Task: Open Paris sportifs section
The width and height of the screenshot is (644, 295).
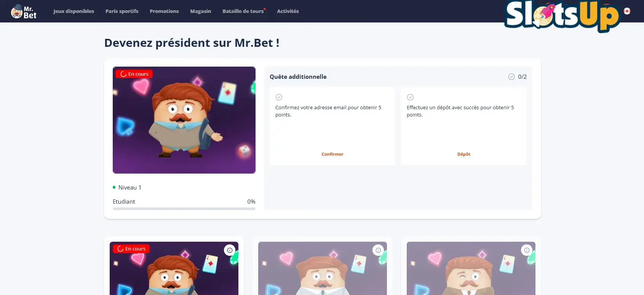Action: pyautogui.click(x=122, y=11)
